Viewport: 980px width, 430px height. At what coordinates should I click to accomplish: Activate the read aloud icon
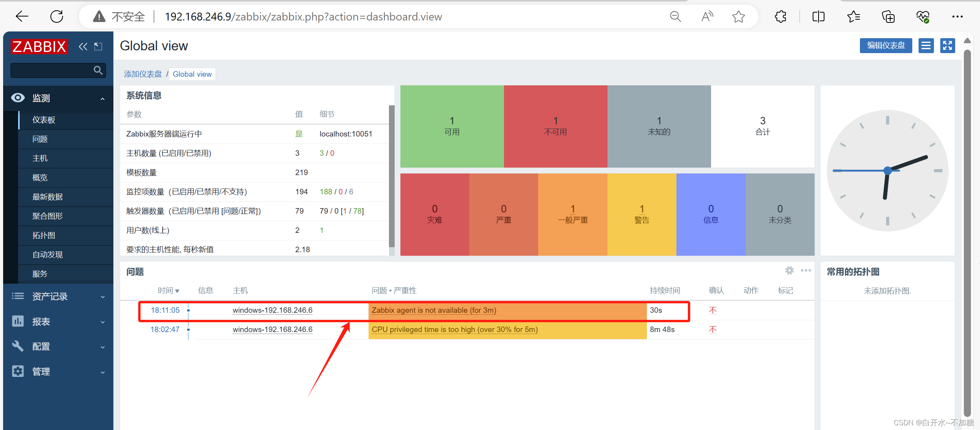point(707,17)
